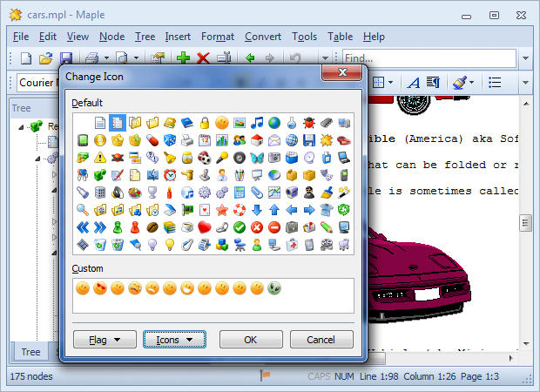Open the Node menu

tap(112, 37)
